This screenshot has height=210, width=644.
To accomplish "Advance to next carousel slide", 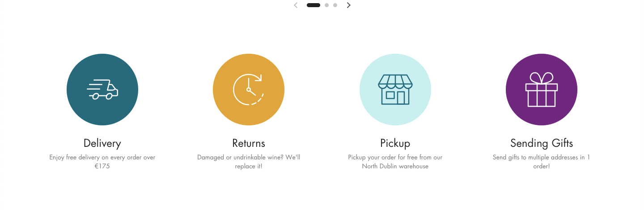I will (349, 5).
